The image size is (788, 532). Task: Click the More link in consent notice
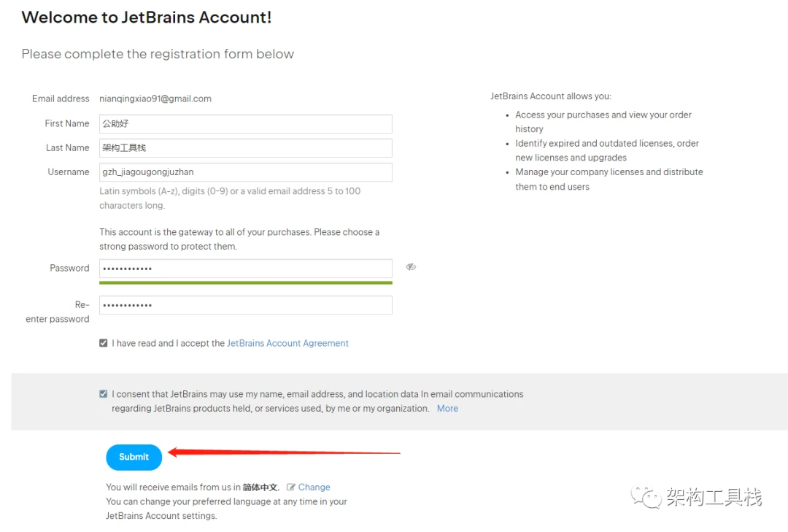(x=447, y=408)
